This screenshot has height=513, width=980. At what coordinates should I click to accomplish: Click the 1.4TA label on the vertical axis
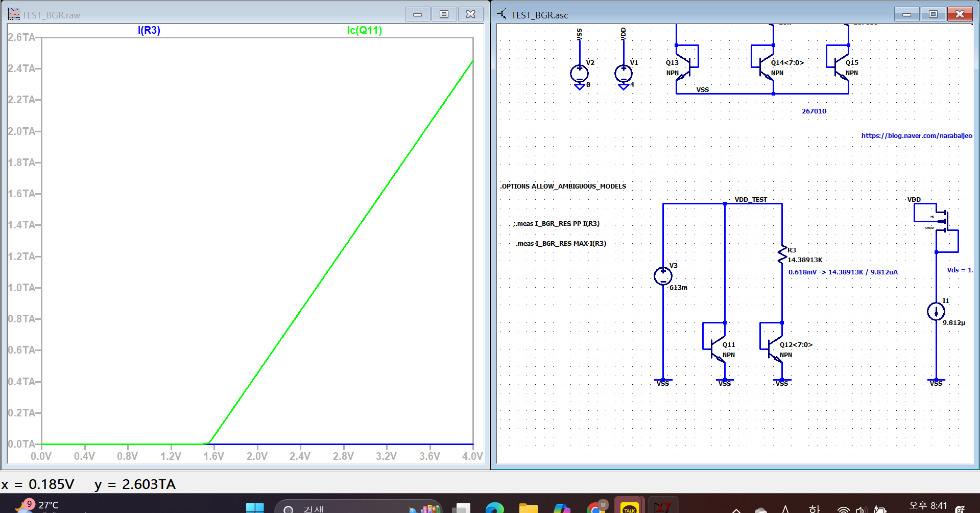tap(21, 225)
